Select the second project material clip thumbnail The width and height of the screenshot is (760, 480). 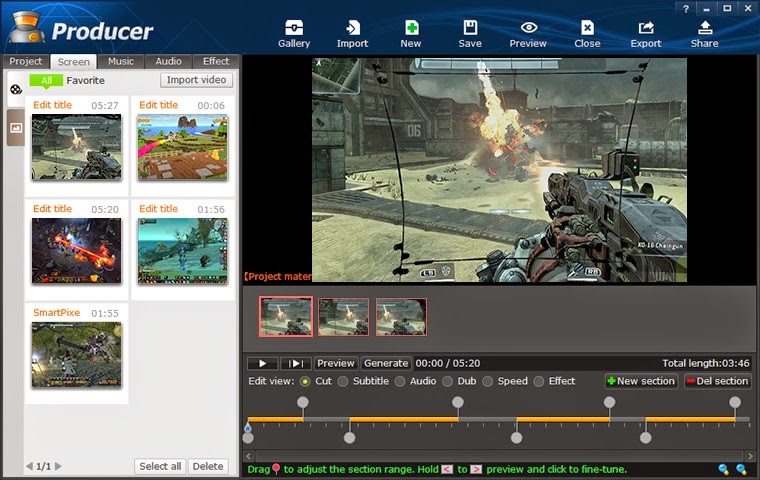(343, 317)
